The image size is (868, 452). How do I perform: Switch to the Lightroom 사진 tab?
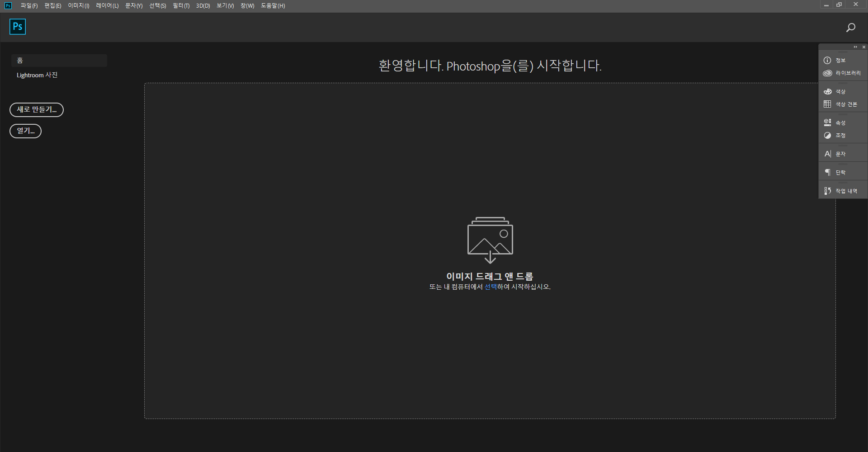pyautogui.click(x=37, y=75)
